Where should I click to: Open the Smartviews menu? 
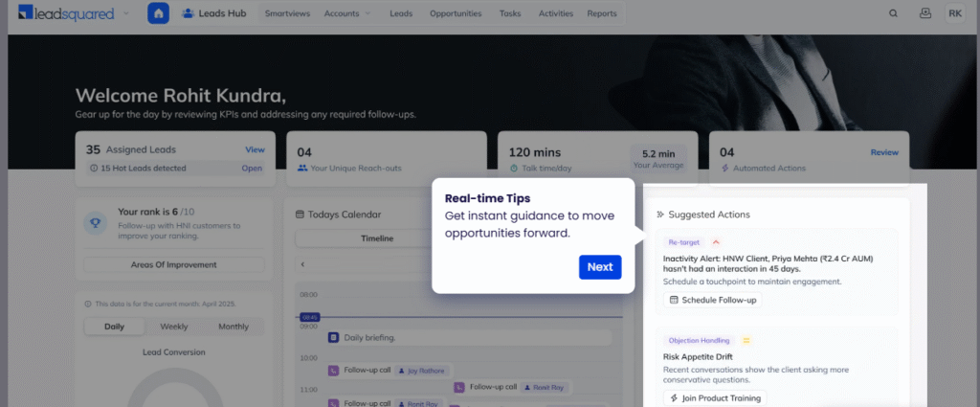[x=287, y=13]
